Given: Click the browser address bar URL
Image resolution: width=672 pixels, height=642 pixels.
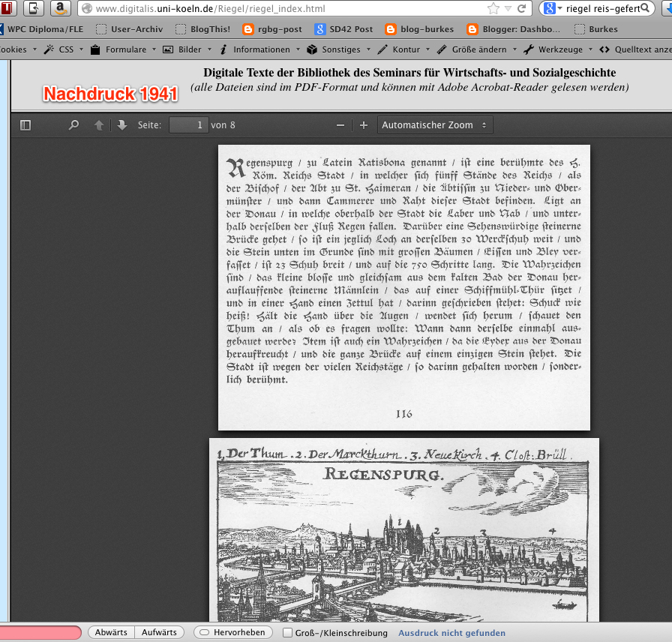Looking at the screenshot, I should (210, 8).
